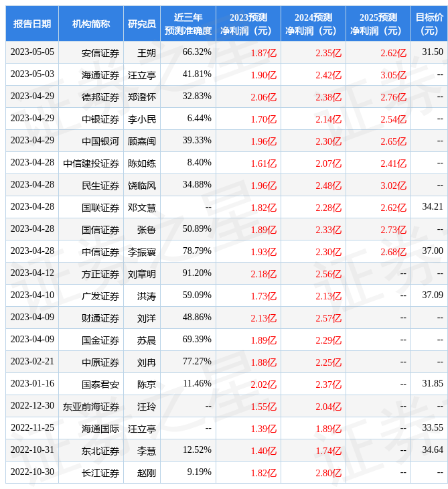Click 2023 forecast 2.06亿

tap(264, 97)
